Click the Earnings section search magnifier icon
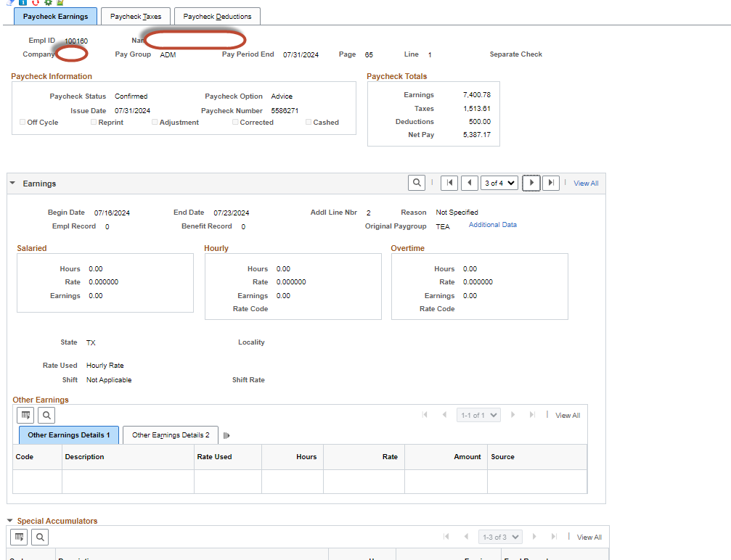731x560 pixels. click(x=417, y=183)
